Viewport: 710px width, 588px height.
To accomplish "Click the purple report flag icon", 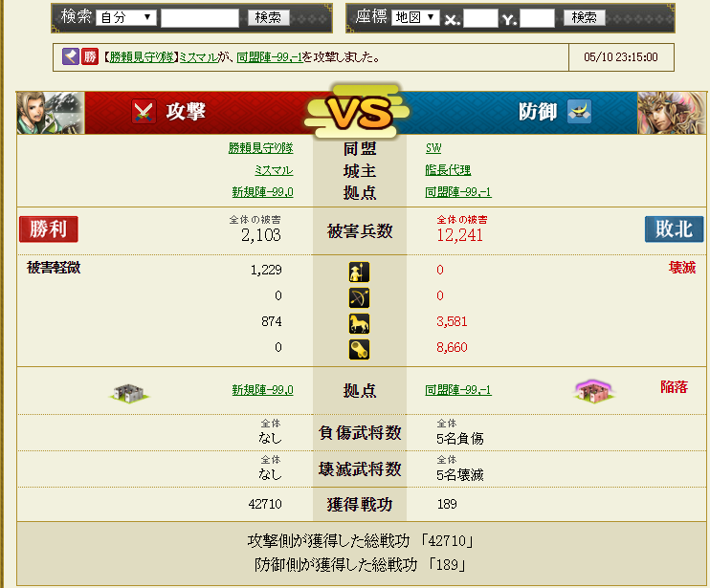I will point(71,56).
